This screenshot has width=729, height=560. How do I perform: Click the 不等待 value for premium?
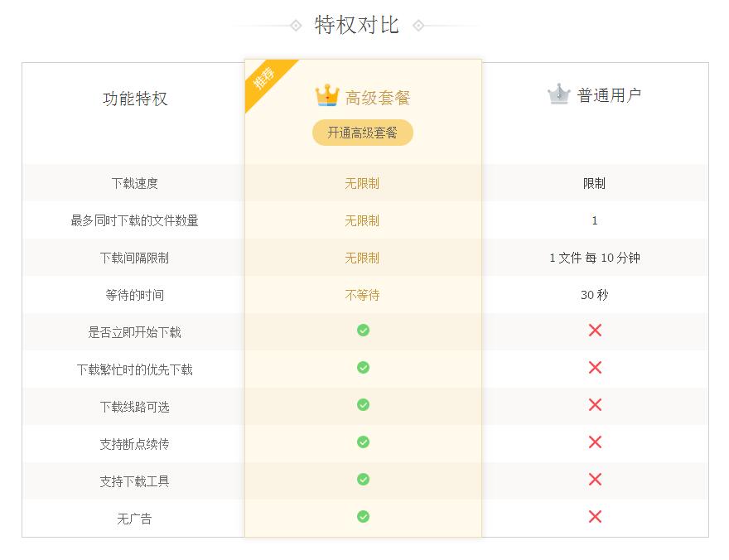362,296
